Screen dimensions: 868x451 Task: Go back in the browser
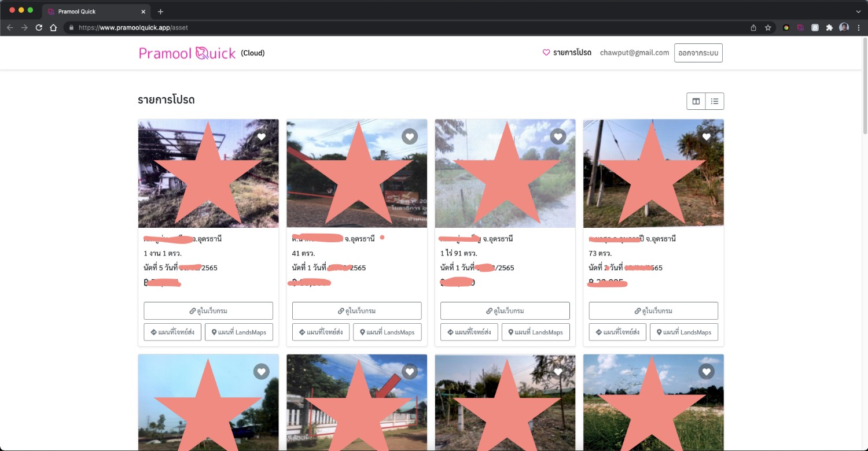click(x=10, y=27)
